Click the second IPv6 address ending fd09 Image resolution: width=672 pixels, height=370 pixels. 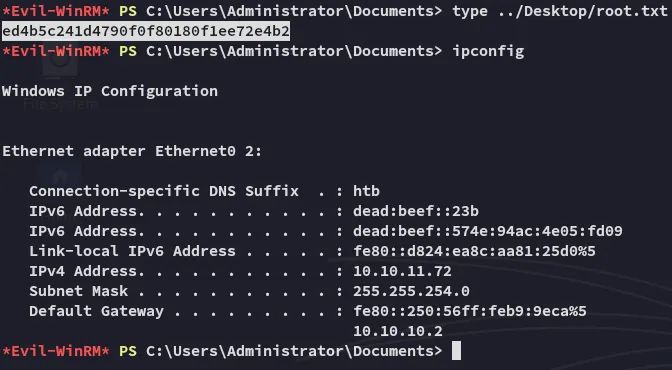coord(488,231)
